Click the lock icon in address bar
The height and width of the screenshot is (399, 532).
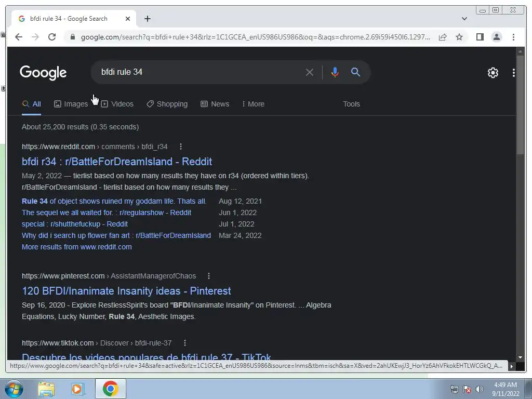pyautogui.click(x=73, y=37)
